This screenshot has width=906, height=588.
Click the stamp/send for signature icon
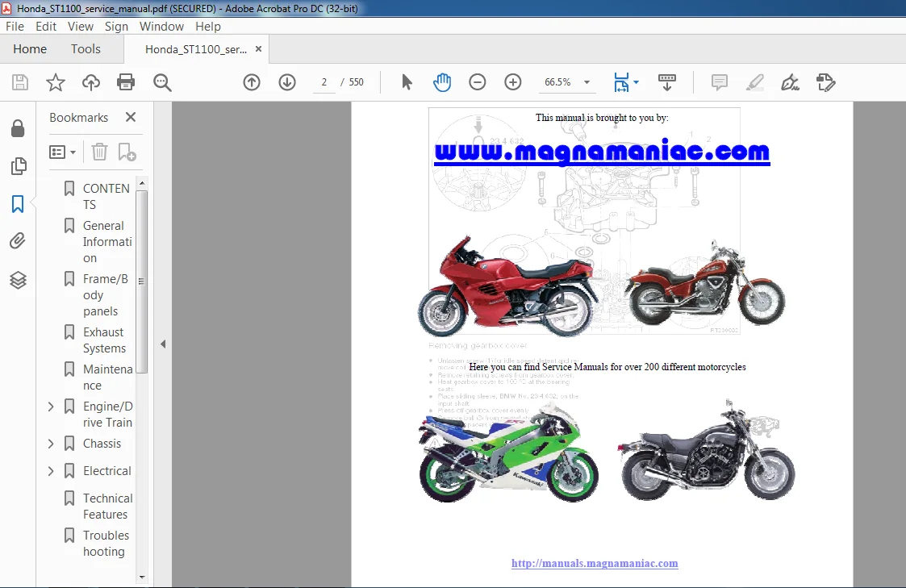[x=825, y=82]
